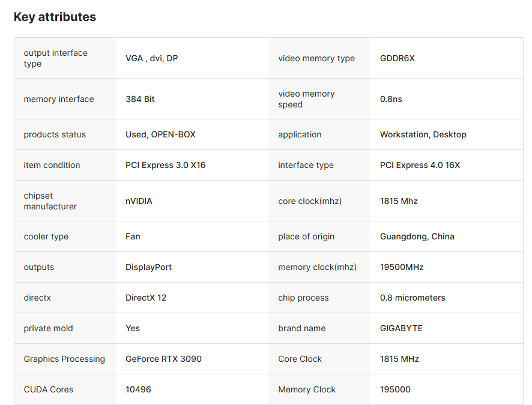
Task: Select the 'directx' label
Action: coord(37,298)
